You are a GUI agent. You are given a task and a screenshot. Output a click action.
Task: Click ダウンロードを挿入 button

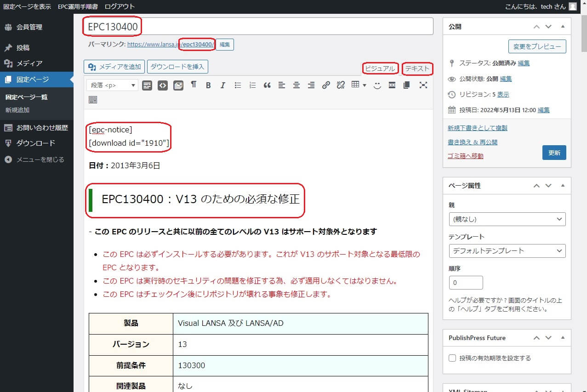click(x=177, y=67)
